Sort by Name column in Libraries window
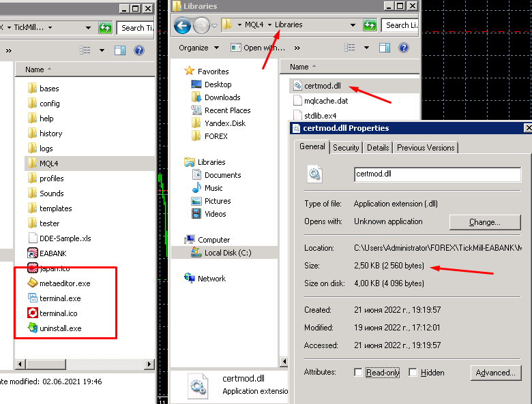This screenshot has width=532, height=404. coord(299,67)
